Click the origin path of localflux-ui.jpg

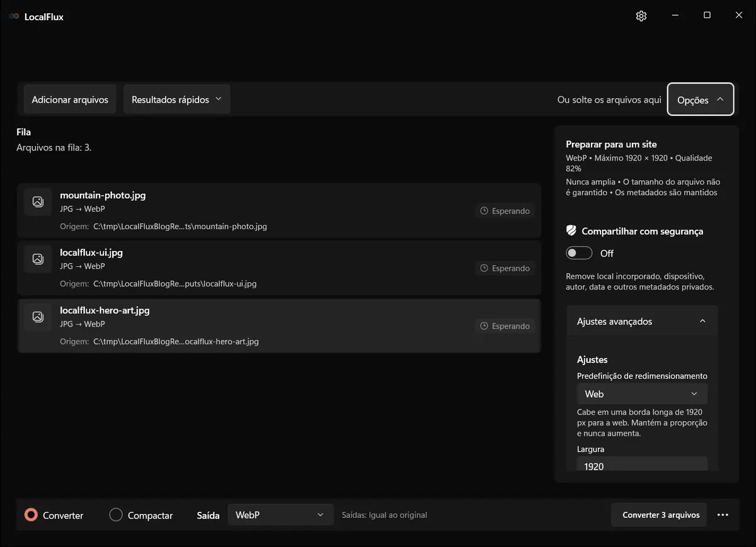[x=175, y=284]
